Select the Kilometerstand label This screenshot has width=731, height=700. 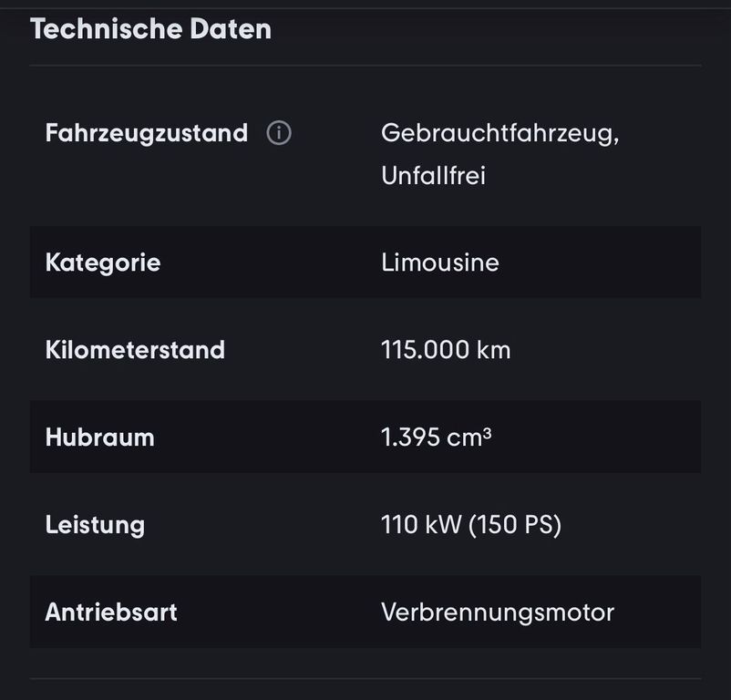(135, 350)
